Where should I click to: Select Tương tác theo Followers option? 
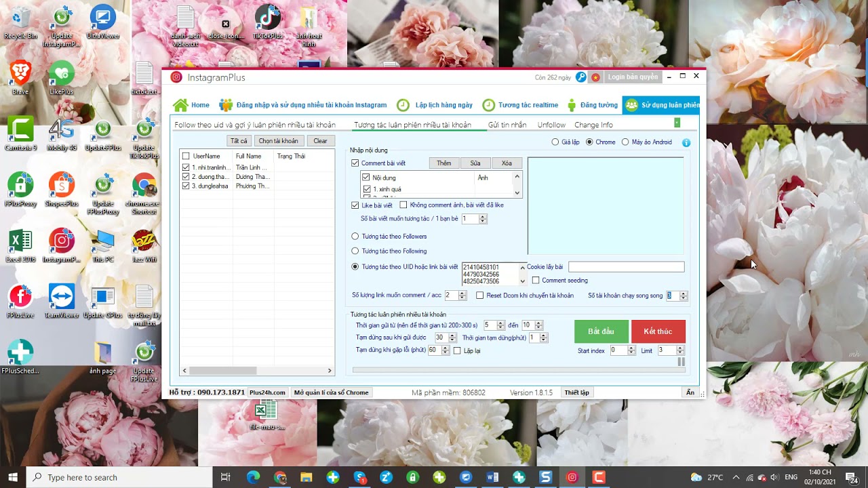pos(355,237)
